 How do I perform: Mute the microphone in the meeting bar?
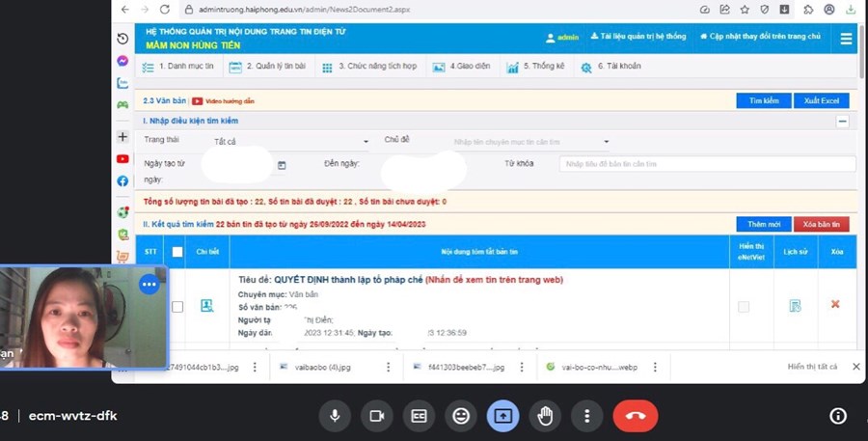click(x=335, y=415)
